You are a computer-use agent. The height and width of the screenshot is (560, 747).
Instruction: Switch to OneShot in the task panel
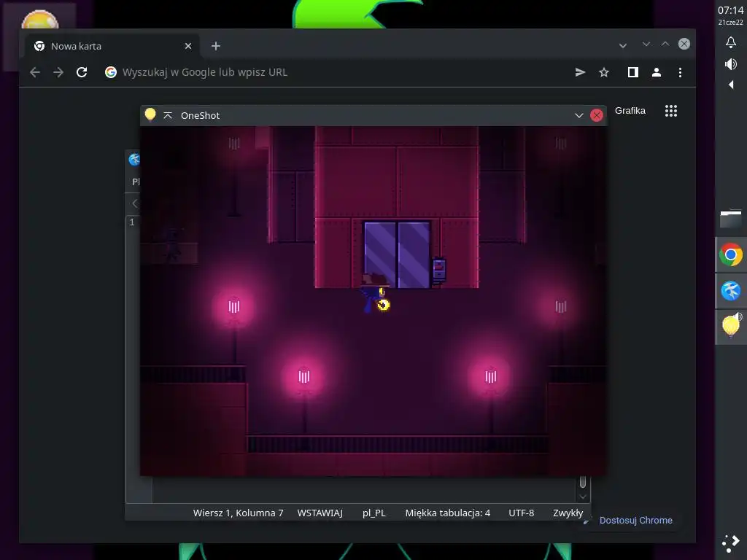coord(731,326)
